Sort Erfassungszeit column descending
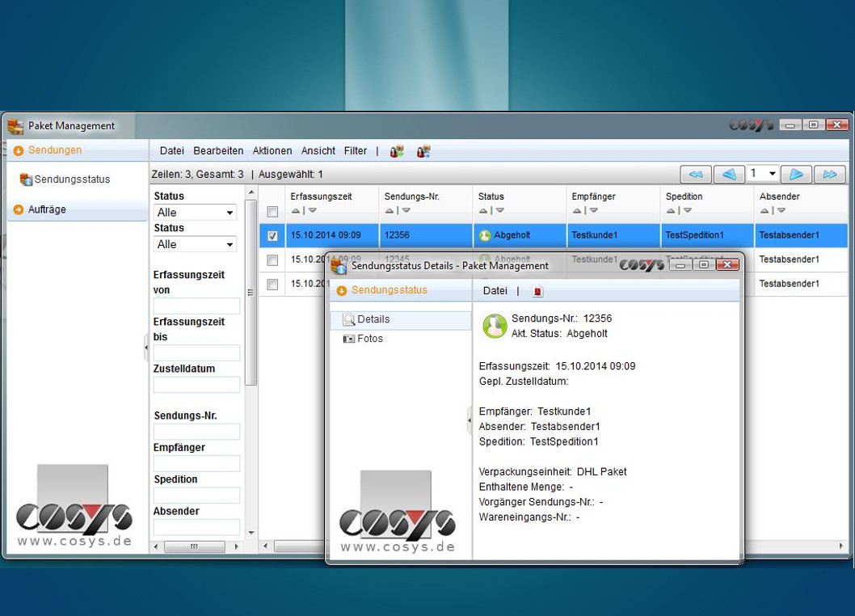Image resolution: width=855 pixels, height=616 pixels. coord(313,211)
